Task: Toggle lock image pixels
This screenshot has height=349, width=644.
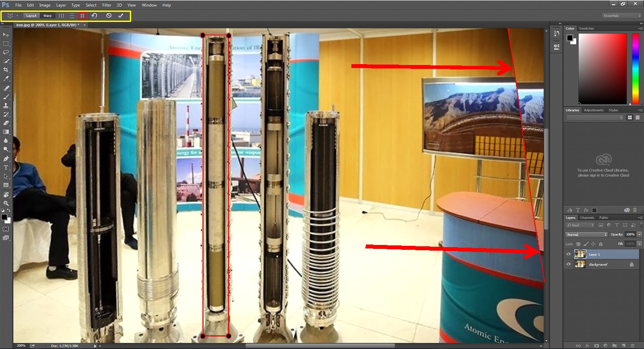Action: point(586,244)
